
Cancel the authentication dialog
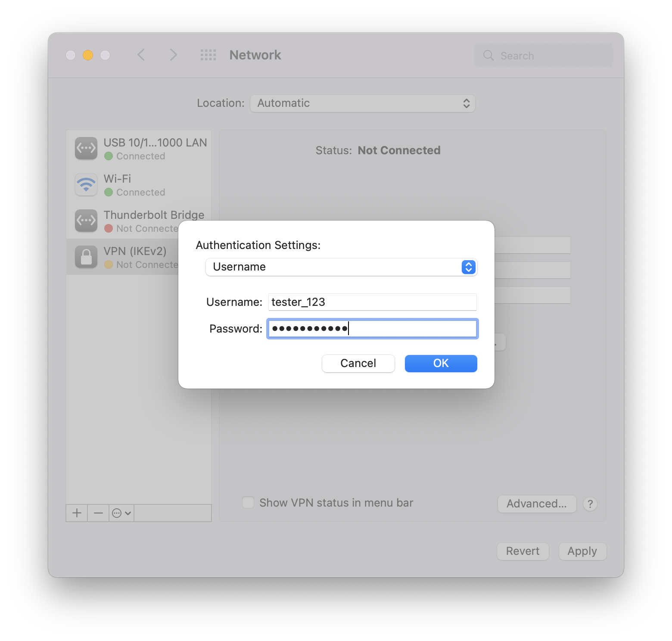coord(358,363)
